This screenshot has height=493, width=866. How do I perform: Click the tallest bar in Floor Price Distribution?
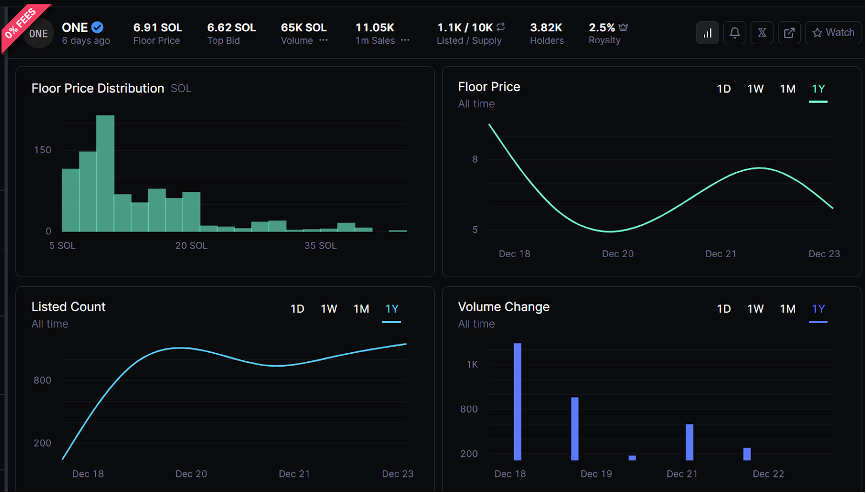pos(105,174)
